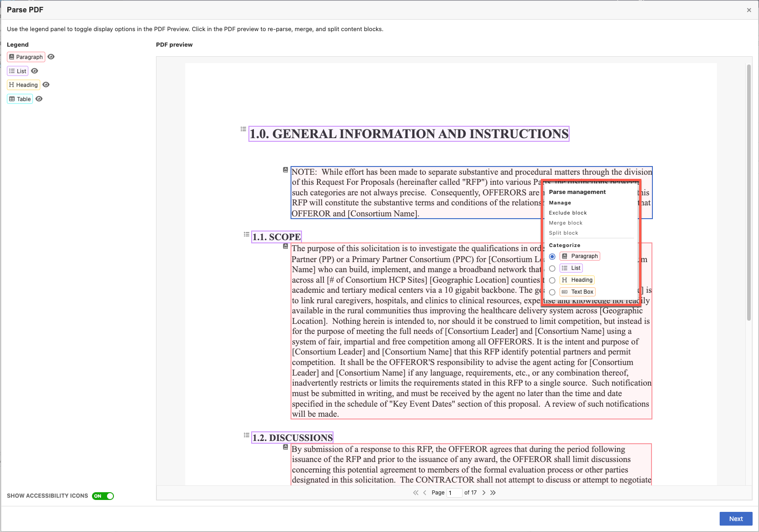The height and width of the screenshot is (532, 759).
Task: Select the Discussions paragraph block
Action: pos(471,464)
